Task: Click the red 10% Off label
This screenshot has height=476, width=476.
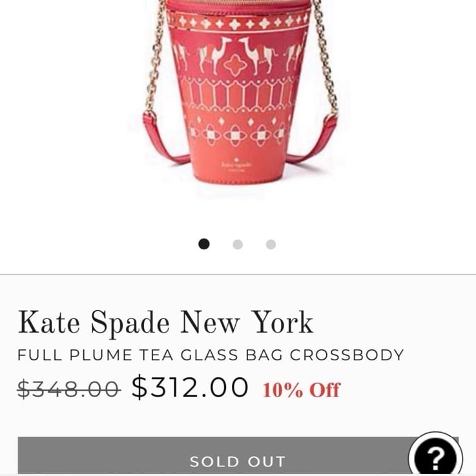Action: coord(302,390)
